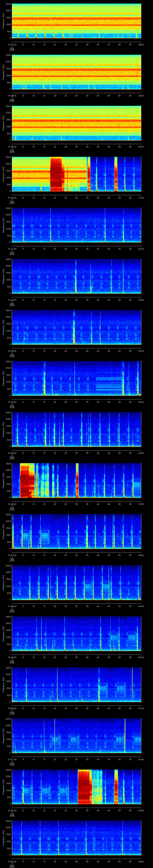Click the 15:39:00 time axis label
Image resolution: width=153 pixels, height=868 pixels.
[x=12, y=147]
